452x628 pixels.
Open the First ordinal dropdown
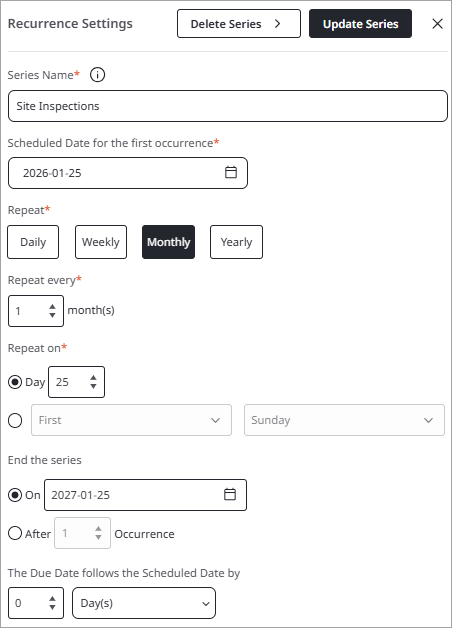(131, 420)
